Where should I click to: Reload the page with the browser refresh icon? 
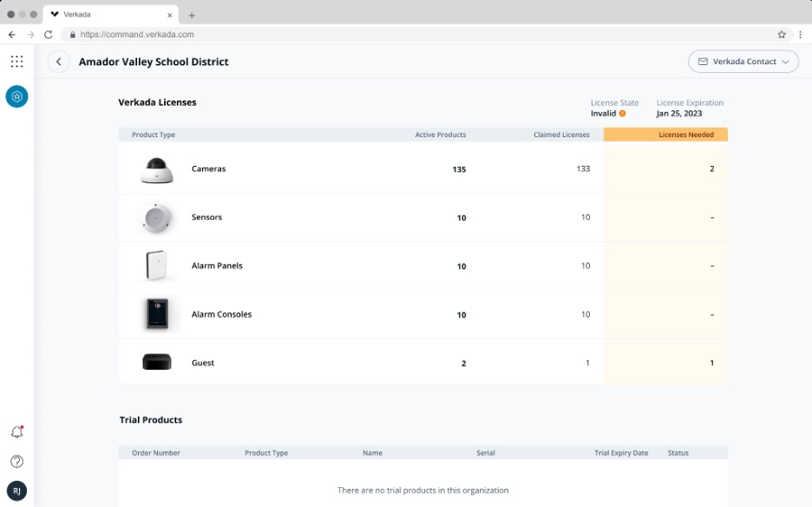click(49, 35)
